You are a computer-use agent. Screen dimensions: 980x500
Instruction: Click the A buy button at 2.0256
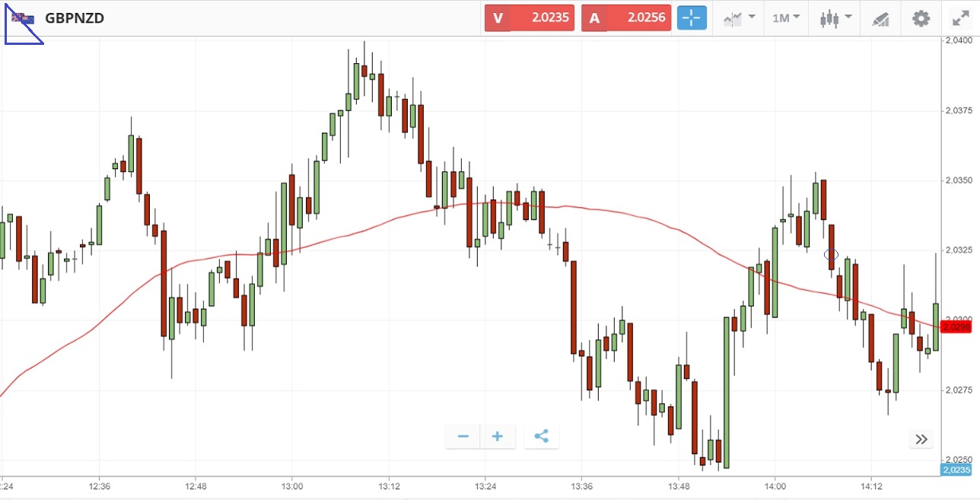(626, 18)
